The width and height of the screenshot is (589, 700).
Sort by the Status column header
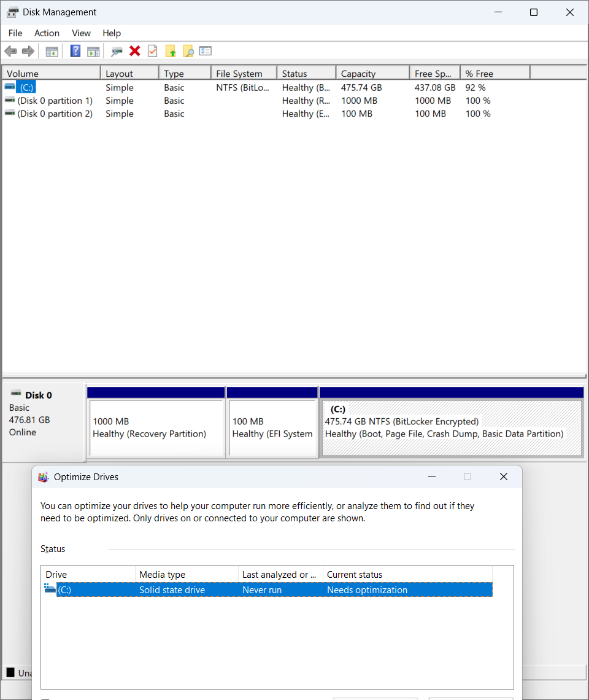click(x=307, y=73)
